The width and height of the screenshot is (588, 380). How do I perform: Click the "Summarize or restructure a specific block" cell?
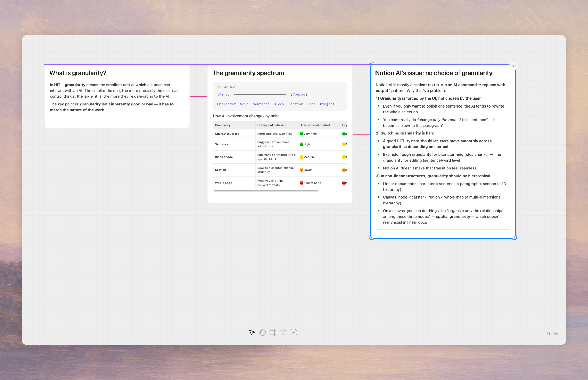[276, 157]
